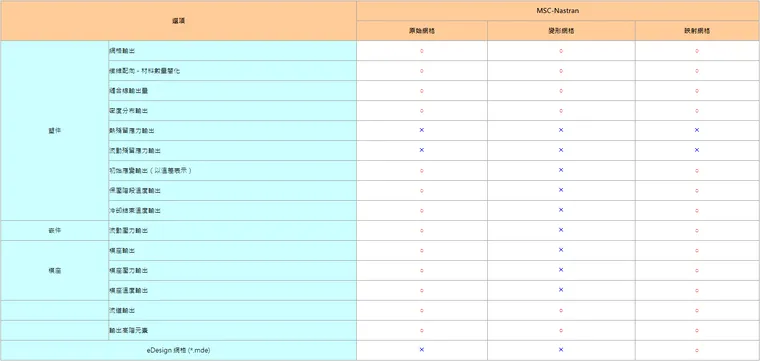Click the 原始網格 circle mark for 密度分布輸出
Screen dimensions: 760x361
point(422,111)
